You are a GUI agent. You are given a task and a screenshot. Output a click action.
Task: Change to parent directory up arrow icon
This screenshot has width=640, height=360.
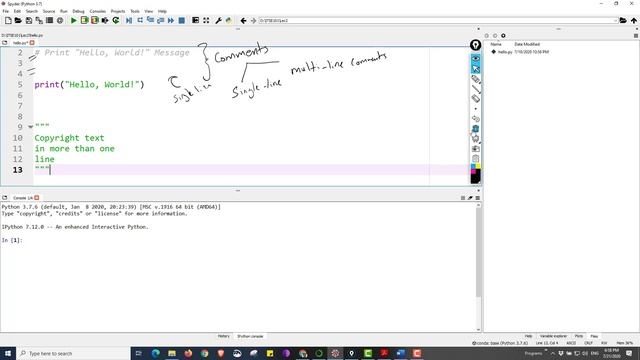pyautogui.click(x=633, y=20)
